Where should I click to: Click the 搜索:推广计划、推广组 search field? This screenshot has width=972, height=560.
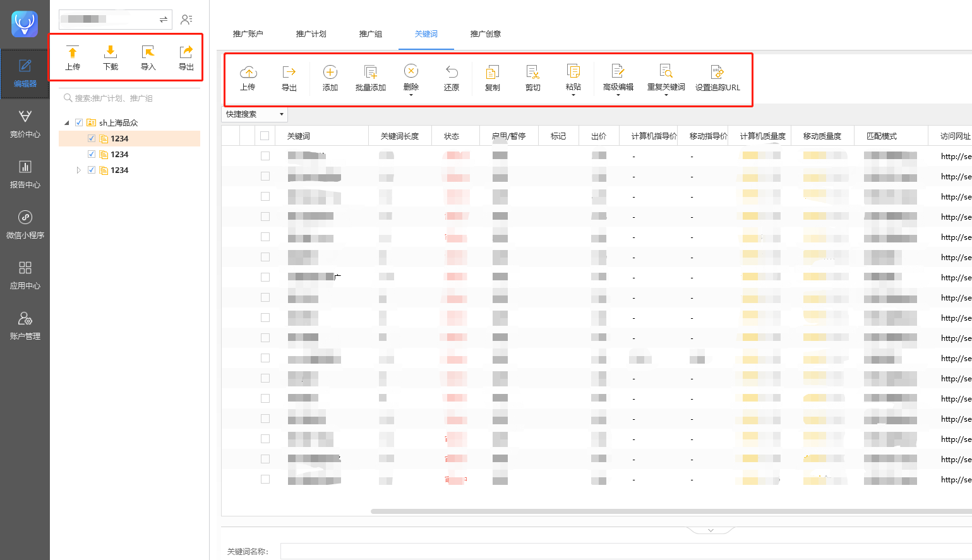click(x=129, y=98)
